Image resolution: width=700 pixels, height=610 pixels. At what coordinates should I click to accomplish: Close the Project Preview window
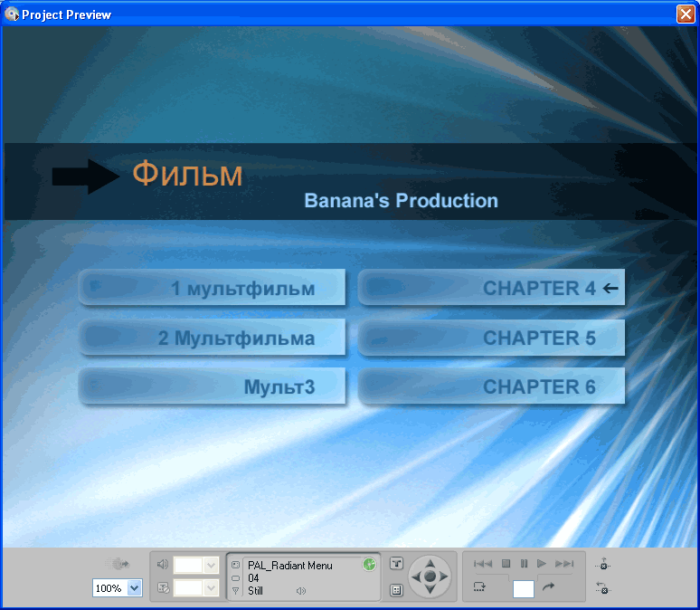[x=686, y=14]
